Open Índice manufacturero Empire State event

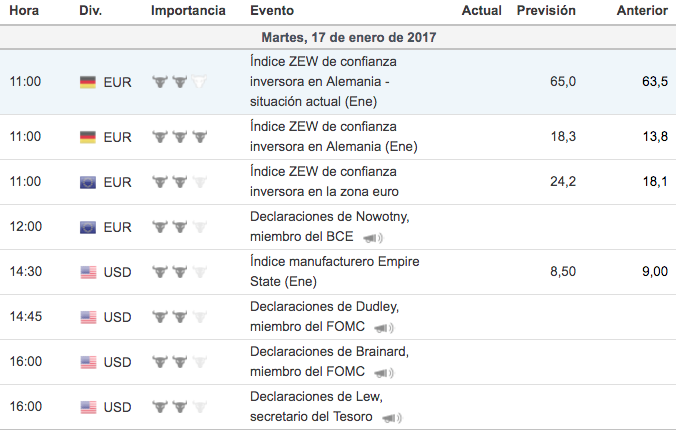334,272
